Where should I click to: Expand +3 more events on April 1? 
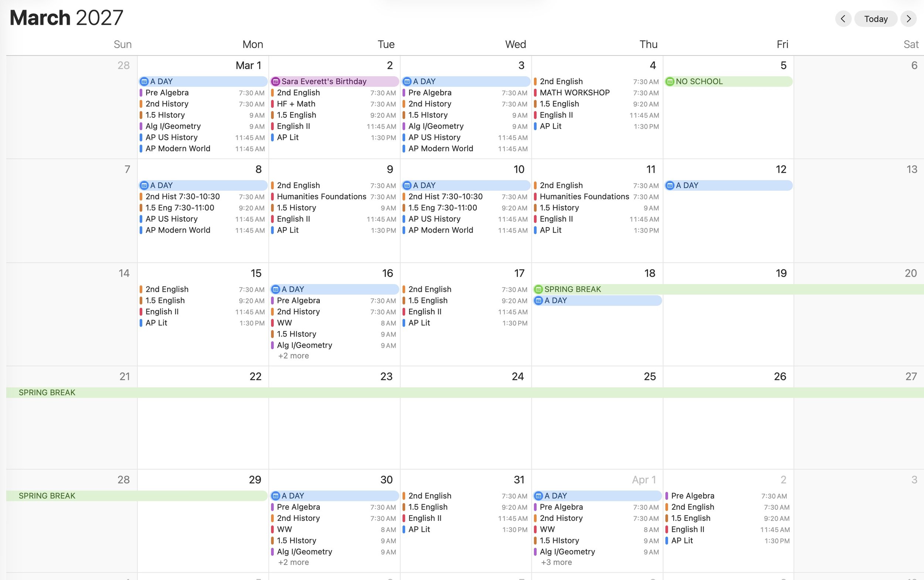click(557, 562)
